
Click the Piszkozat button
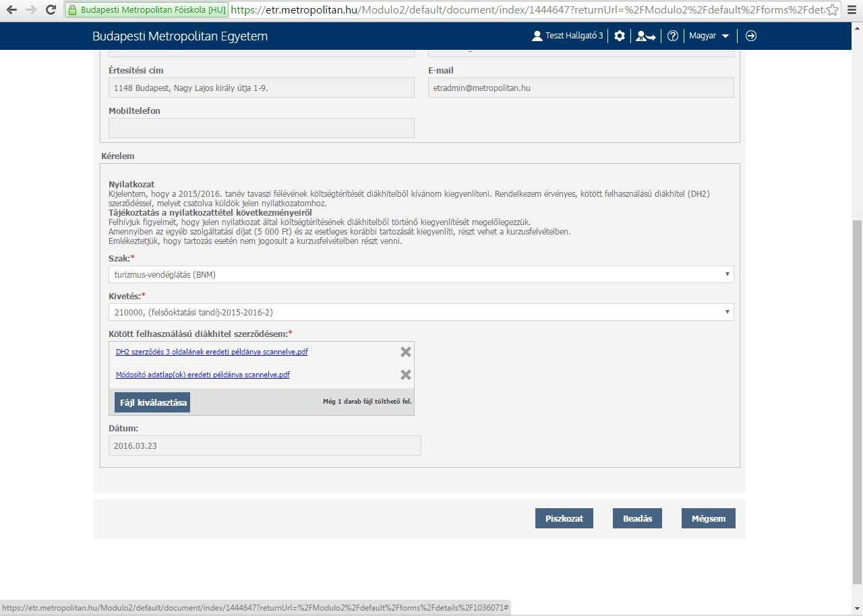(x=564, y=518)
